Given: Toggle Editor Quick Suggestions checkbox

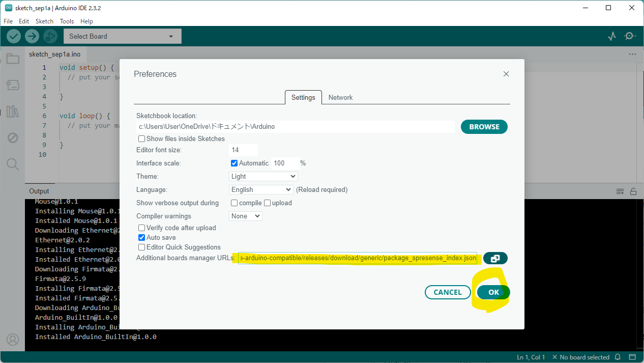Looking at the screenshot, I should [142, 247].
